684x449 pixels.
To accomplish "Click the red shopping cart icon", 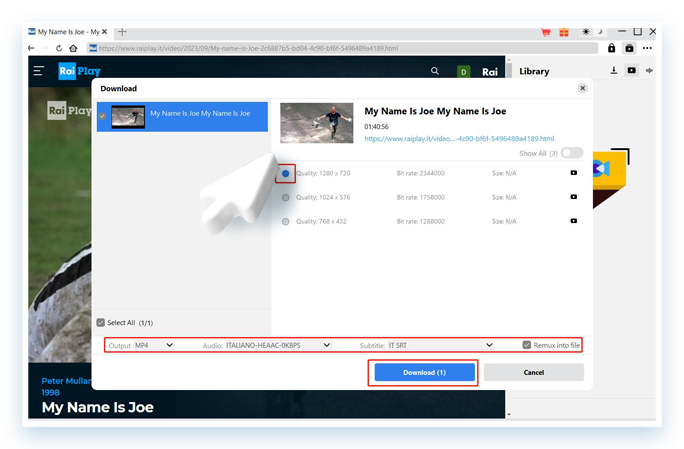I will point(546,32).
